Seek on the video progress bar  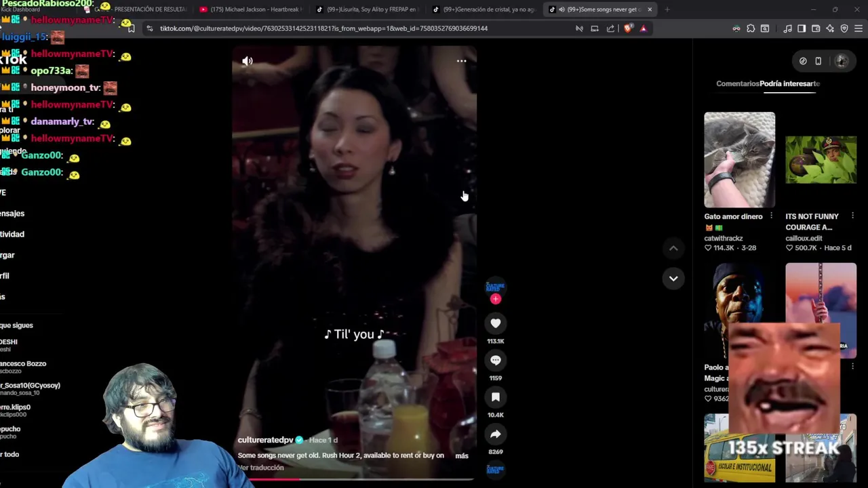(355, 479)
